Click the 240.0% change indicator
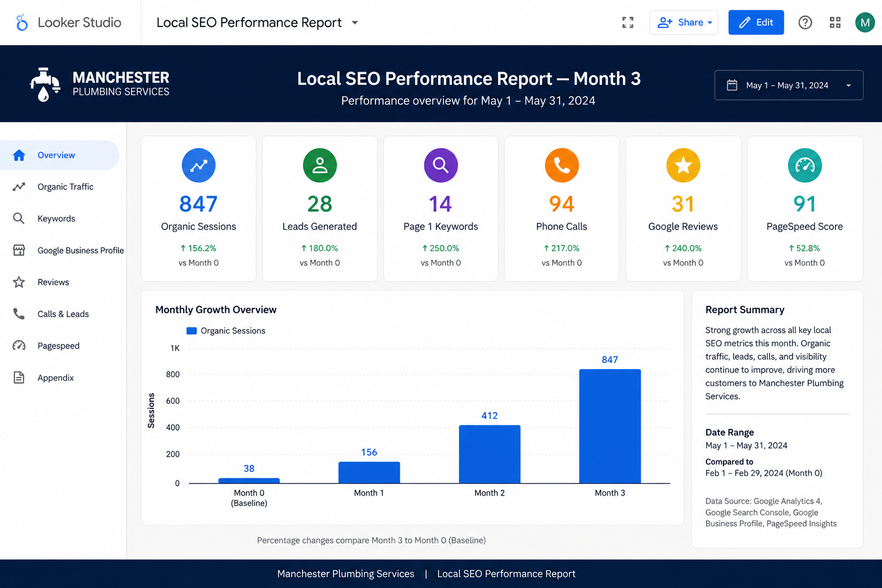The height and width of the screenshot is (588, 882). 683,248
